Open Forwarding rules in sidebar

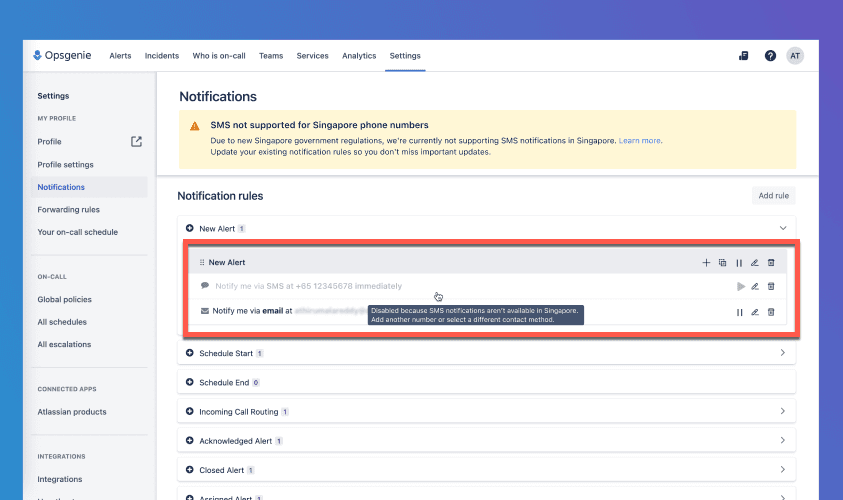pos(68,210)
